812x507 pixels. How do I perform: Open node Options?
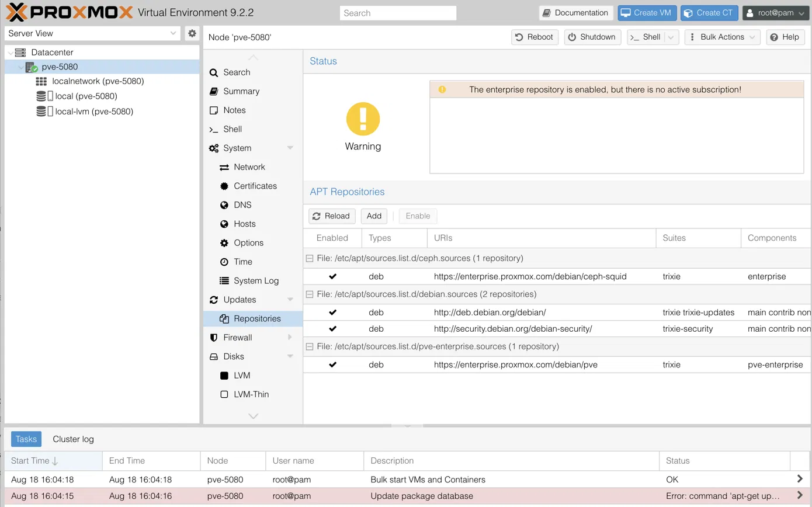click(252, 243)
